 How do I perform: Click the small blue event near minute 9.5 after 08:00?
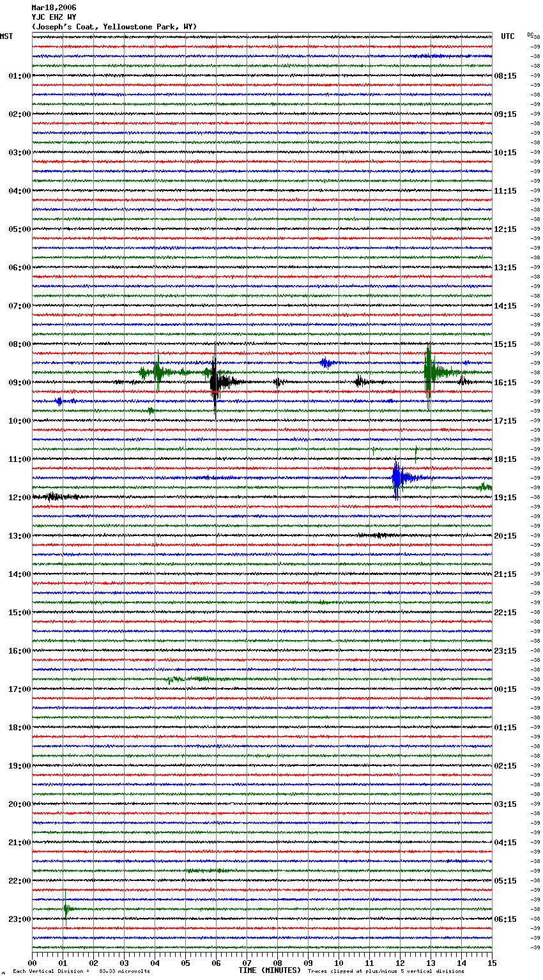(x=327, y=363)
